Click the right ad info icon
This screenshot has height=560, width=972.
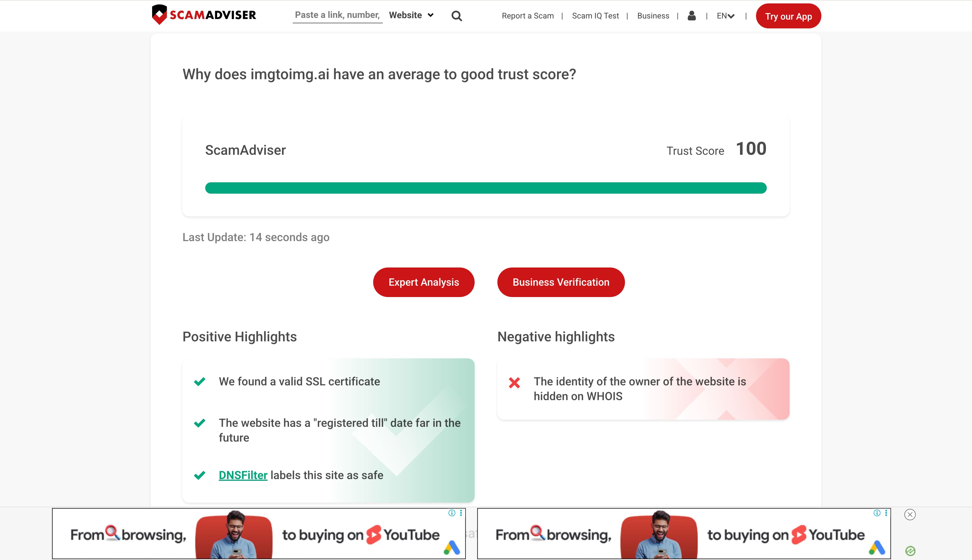pos(877,513)
